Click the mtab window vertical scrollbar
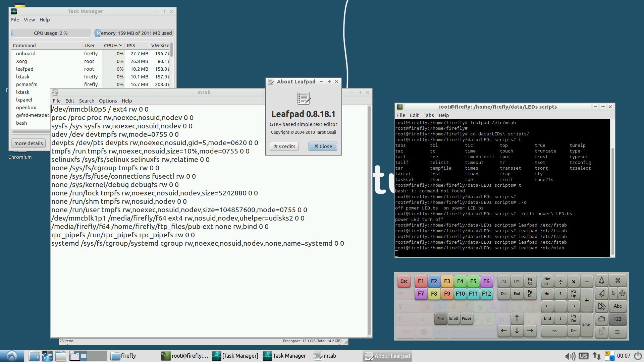 coord(369,221)
